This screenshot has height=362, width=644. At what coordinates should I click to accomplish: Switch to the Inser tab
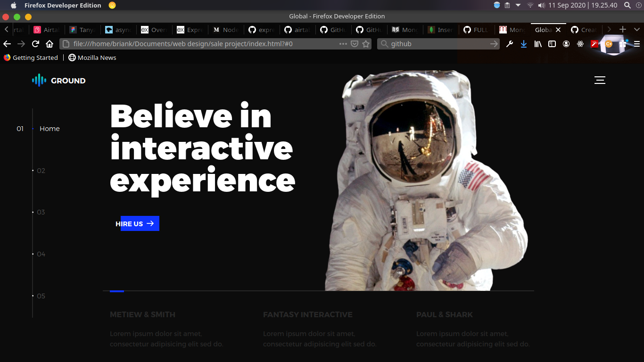click(x=440, y=30)
